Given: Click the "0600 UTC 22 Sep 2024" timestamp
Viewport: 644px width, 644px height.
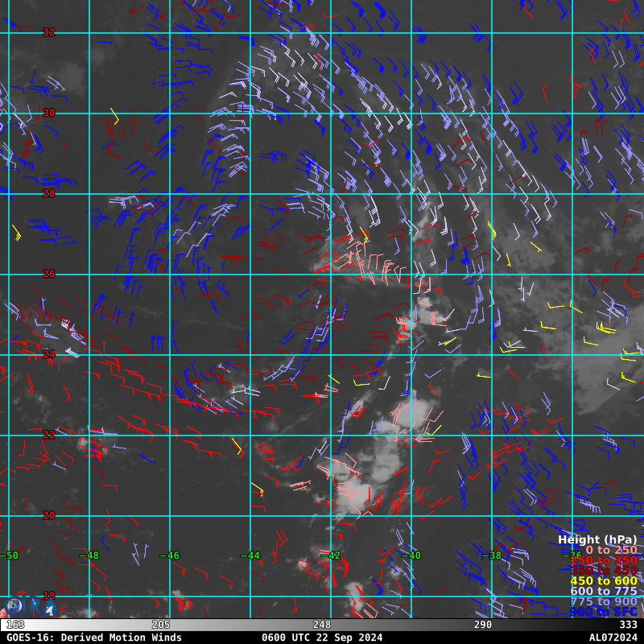Looking at the screenshot, I should 322,638.
